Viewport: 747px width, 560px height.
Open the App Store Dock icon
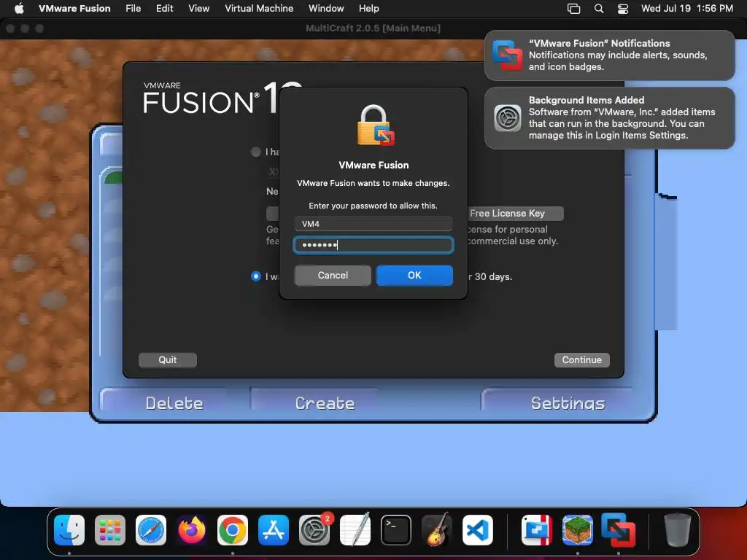[x=274, y=530]
